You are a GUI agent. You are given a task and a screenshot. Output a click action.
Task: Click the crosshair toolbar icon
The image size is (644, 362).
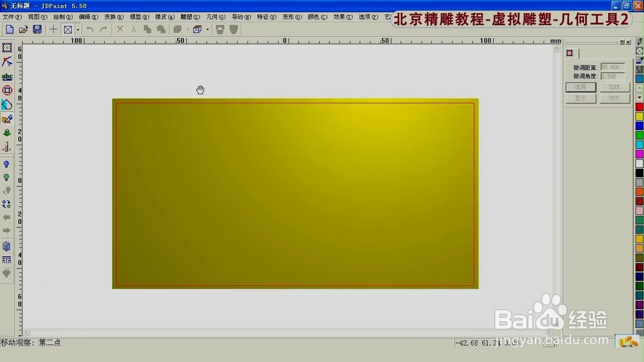tap(53, 29)
